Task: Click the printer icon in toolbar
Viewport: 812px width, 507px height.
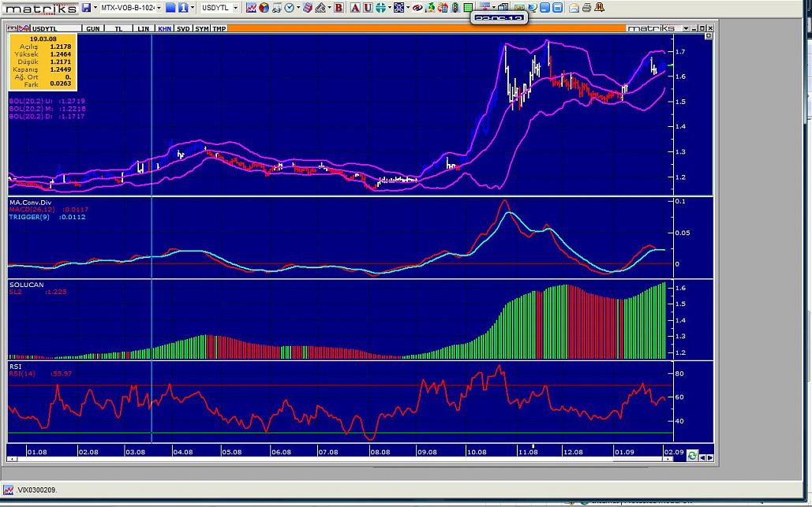Action: pyautogui.click(x=586, y=8)
